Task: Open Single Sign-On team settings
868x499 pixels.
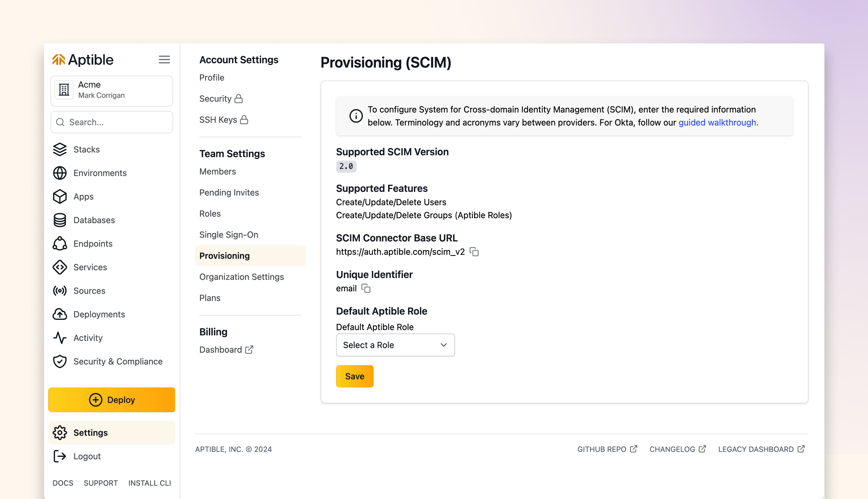Action: coord(229,235)
